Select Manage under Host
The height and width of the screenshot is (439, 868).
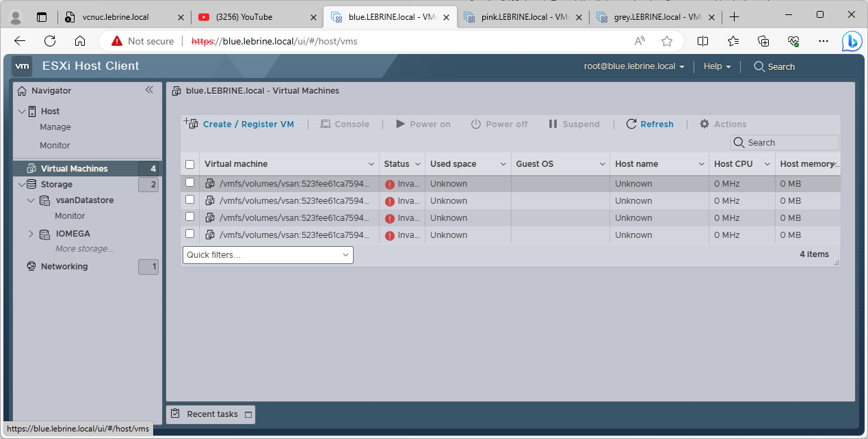[55, 127]
